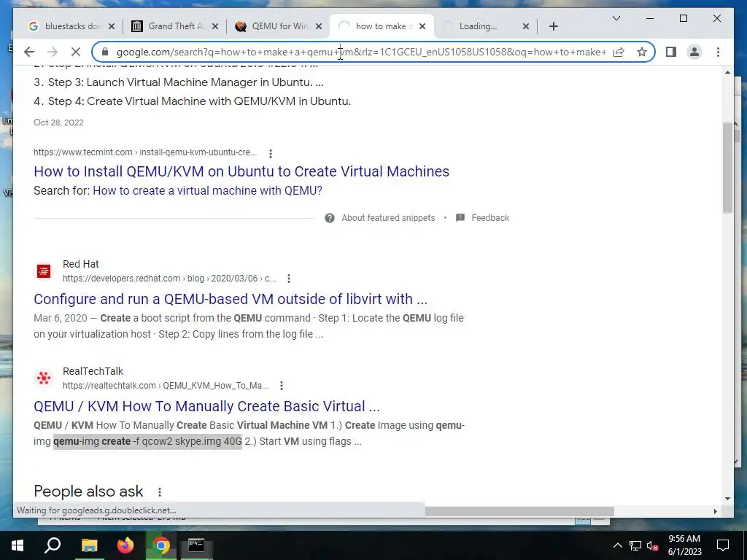Click the address bar URL

pyautogui.click(x=361, y=52)
